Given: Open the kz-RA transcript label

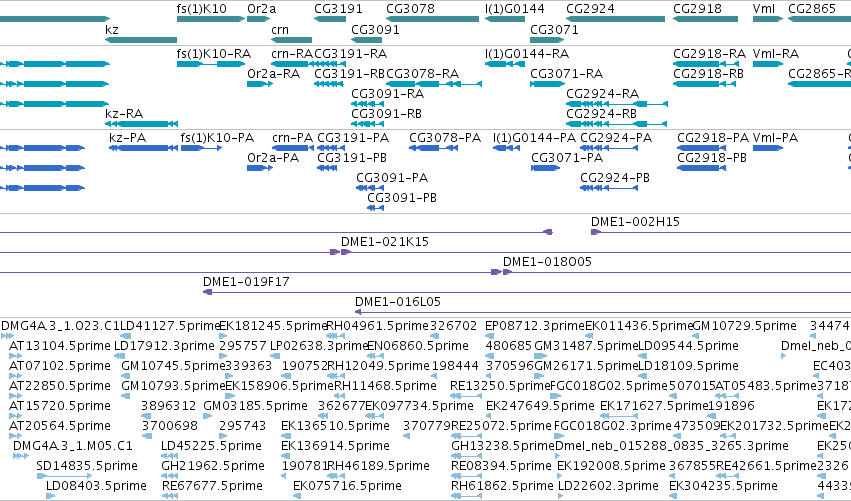Looking at the screenshot, I should pyautogui.click(x=124, y=113).
